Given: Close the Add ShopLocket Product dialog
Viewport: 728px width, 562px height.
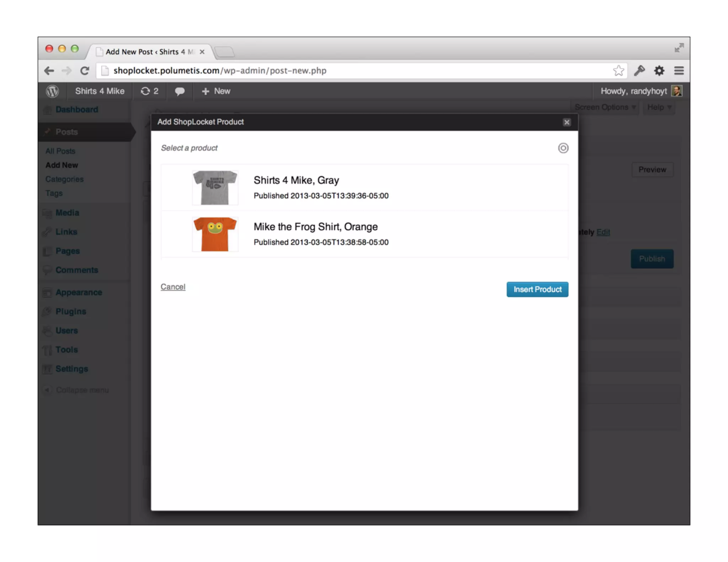Looking at the screenshot, I should pyautogui.click(x=567, y=122).
